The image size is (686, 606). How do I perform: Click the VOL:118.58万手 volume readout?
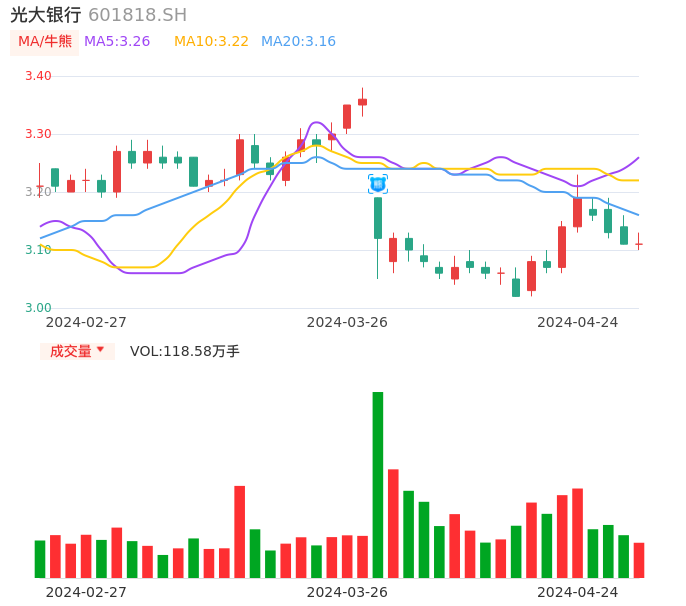pyautogui.click(x=185, y=351)
